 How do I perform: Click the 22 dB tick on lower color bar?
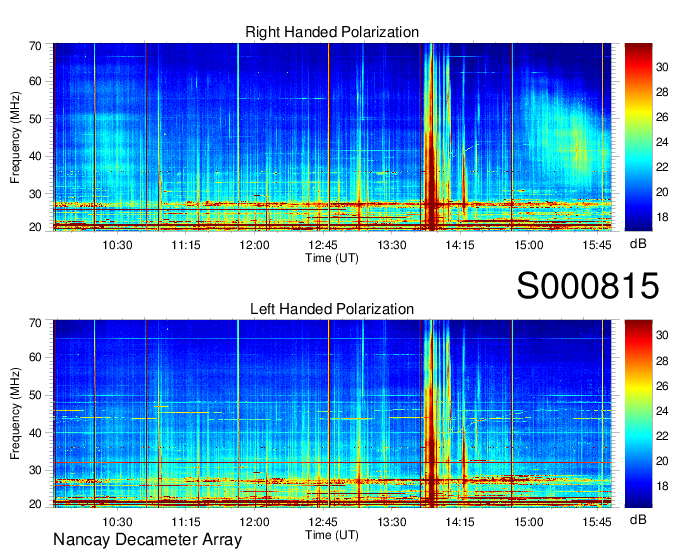click(x=662, y=436)
